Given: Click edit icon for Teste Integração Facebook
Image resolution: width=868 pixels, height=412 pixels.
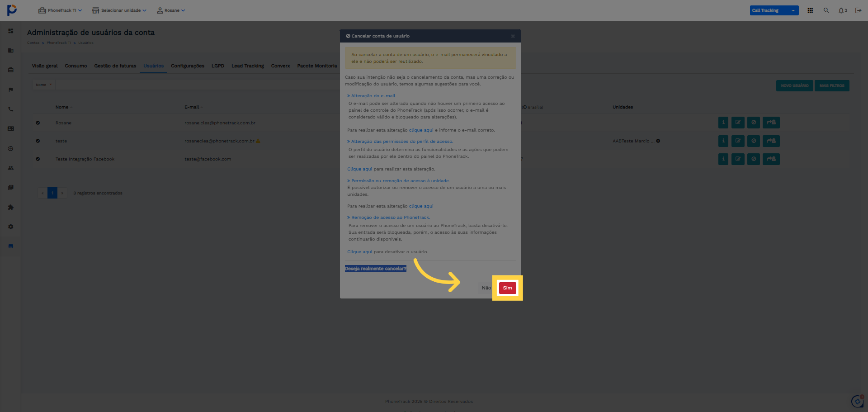Looking at the screenshot, I should (738, 159).
